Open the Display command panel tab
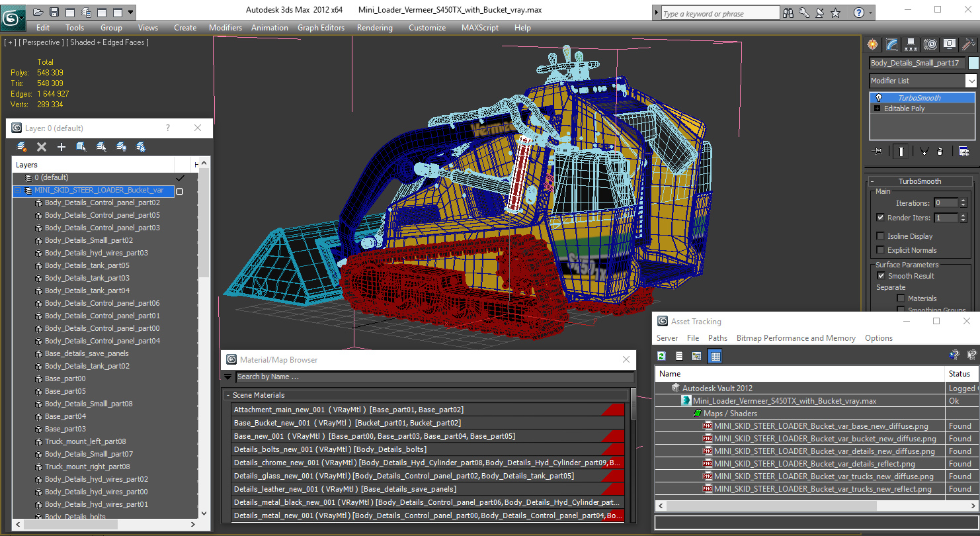Image resolution: width=980 pixels, height=536 pixels. 950,44
